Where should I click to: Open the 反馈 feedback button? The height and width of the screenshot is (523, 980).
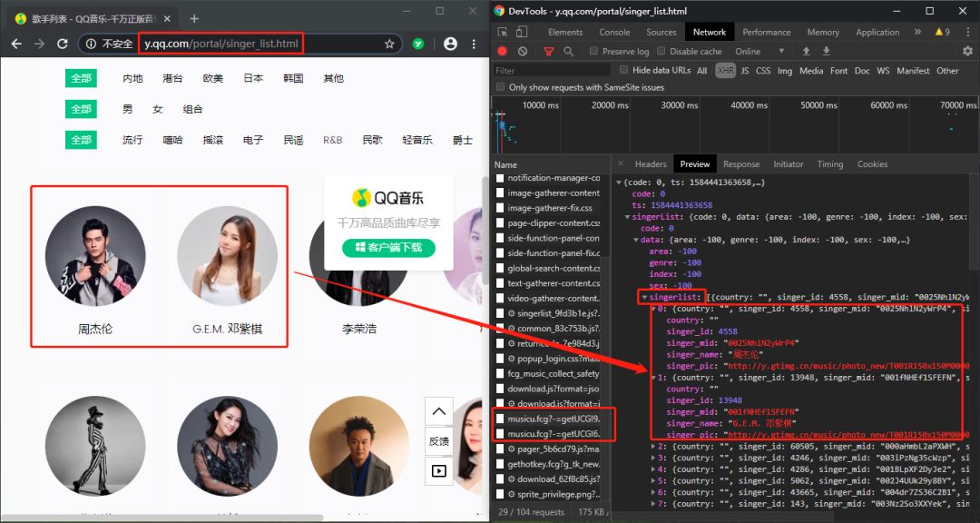439,441
